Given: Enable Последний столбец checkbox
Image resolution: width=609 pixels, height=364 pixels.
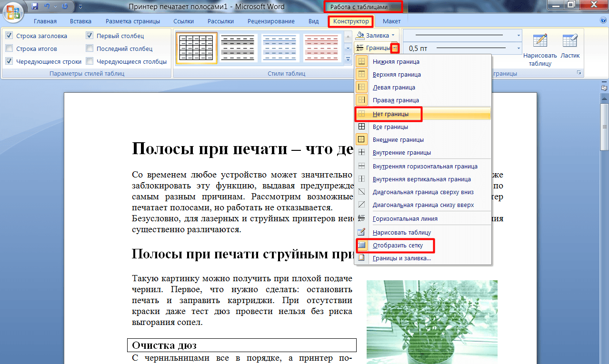Looking at the screenshot, I should click(90, 49).
